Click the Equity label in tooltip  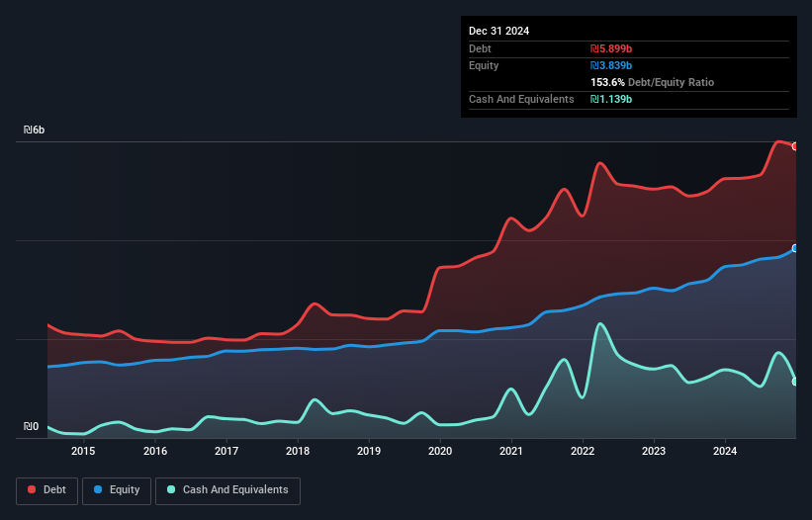(484, 65)
